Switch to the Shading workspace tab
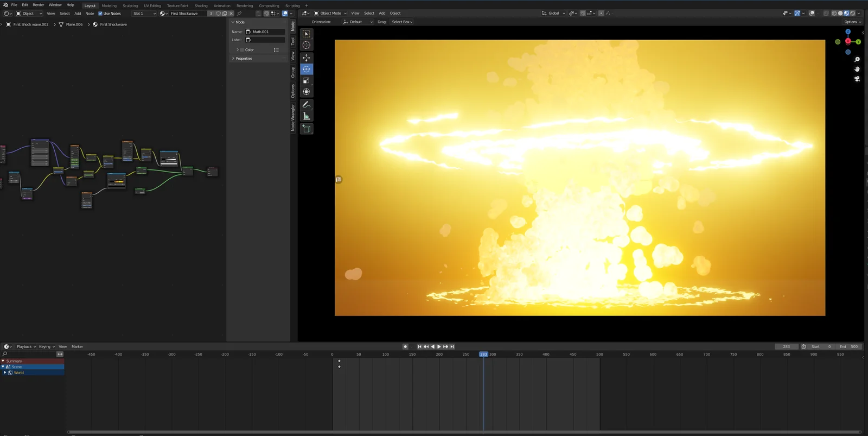The width and height of the screenshot is (868, 436). (201, 6)
